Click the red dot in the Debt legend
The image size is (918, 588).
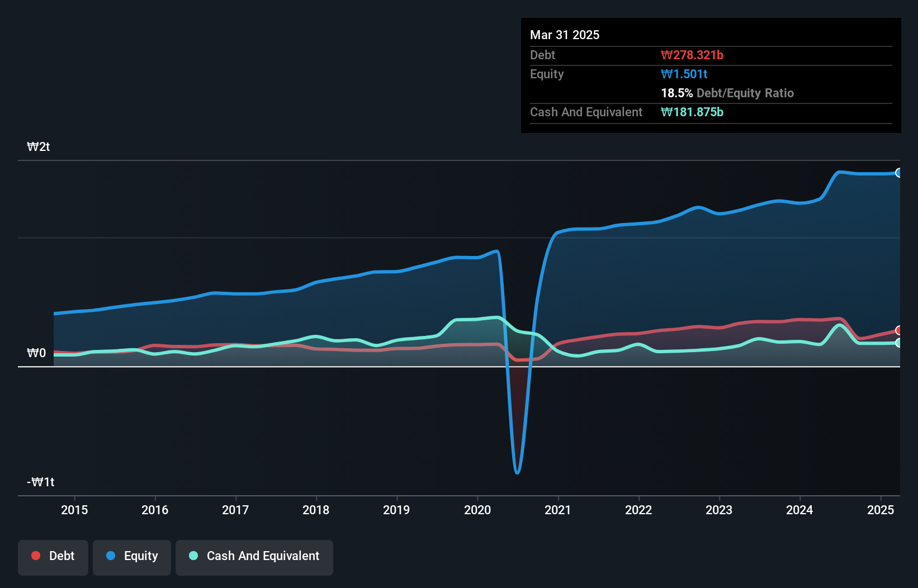coord(36,556)
